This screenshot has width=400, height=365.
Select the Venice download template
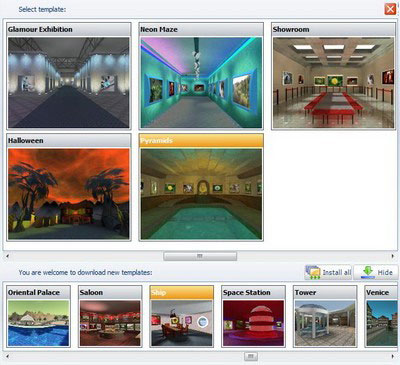point(381,316)
